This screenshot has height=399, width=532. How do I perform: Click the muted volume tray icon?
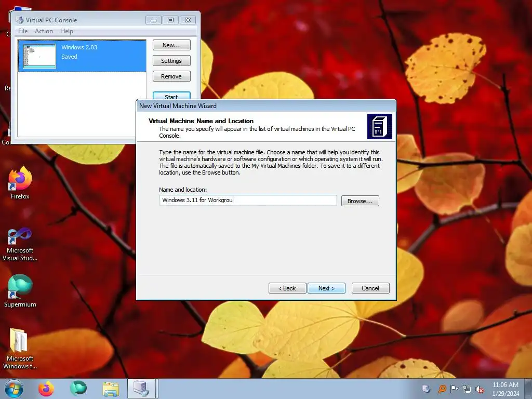click(x=480, y=389)
